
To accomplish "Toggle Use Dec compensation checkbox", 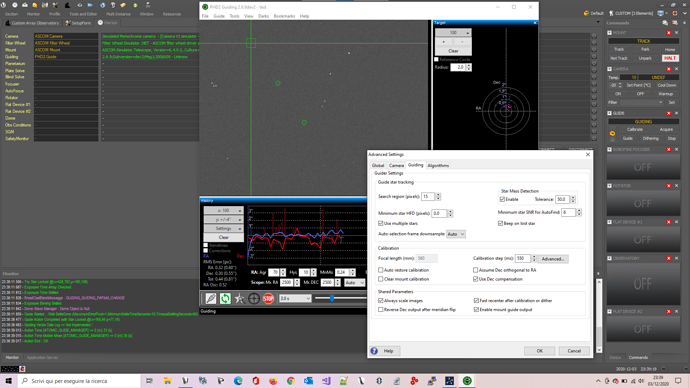I will [x=475, y=279].
